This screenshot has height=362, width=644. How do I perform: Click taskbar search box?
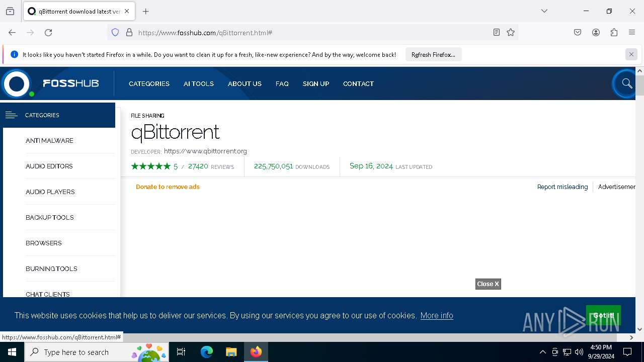tap(97, 352)
